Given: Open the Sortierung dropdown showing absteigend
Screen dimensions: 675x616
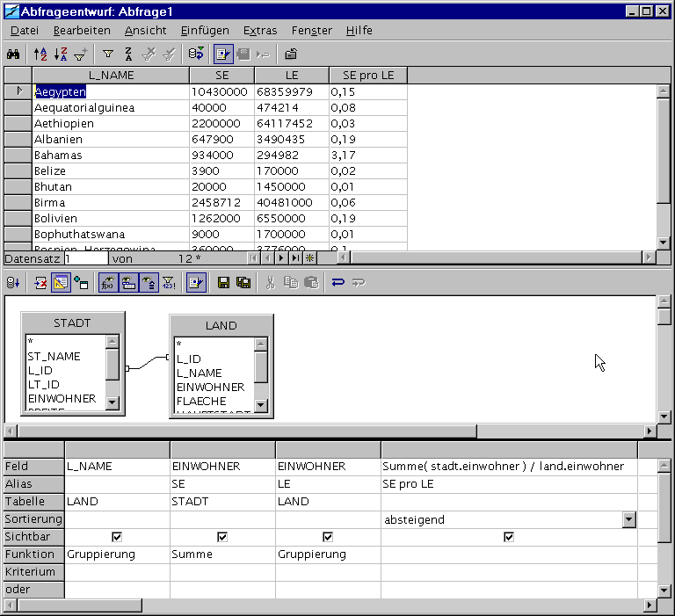Looking at the screenshot, I should (628, 519).
